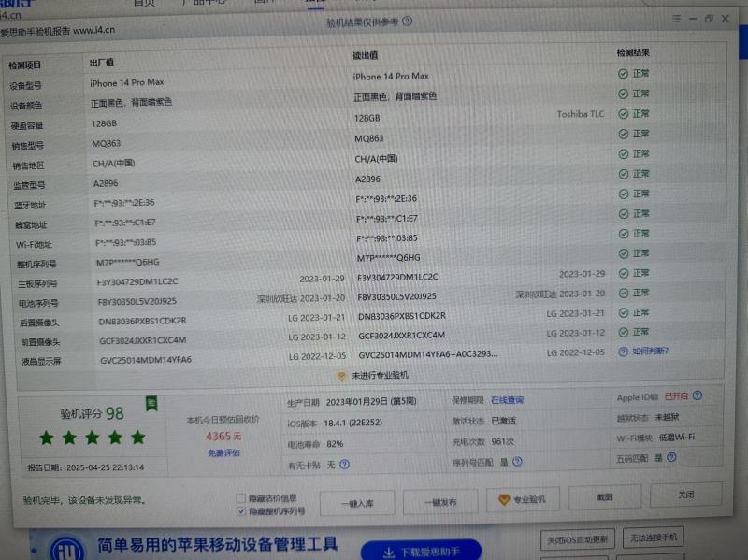Open the 如何判断? link in the 液晶显示屏 row
This screenshot has width=748, height=560.
[x=650, y=352]
